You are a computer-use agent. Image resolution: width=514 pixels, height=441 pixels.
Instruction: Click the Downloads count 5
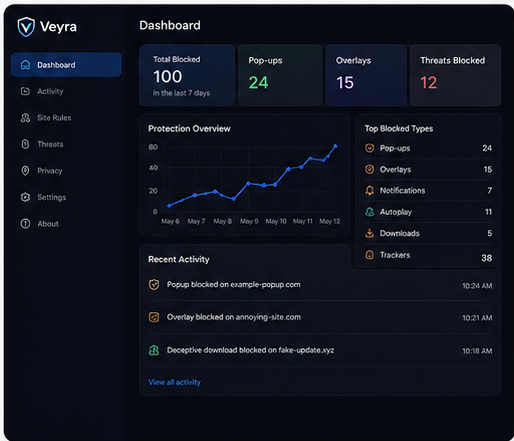point(490,233)
